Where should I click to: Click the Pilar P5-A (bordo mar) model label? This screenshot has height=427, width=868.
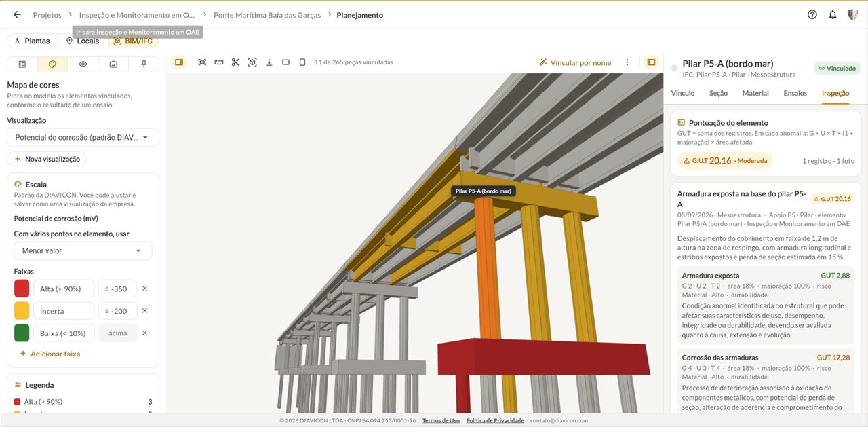coord(483,191)
